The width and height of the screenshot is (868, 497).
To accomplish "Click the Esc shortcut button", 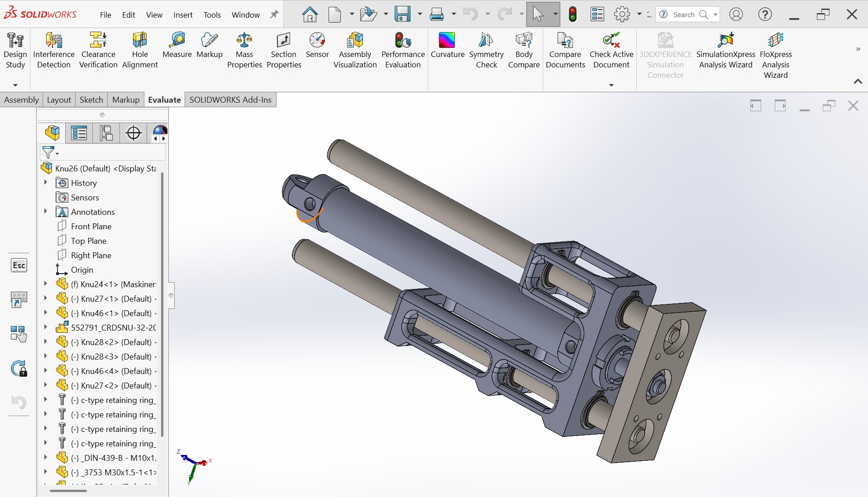I will click(19, 265).
